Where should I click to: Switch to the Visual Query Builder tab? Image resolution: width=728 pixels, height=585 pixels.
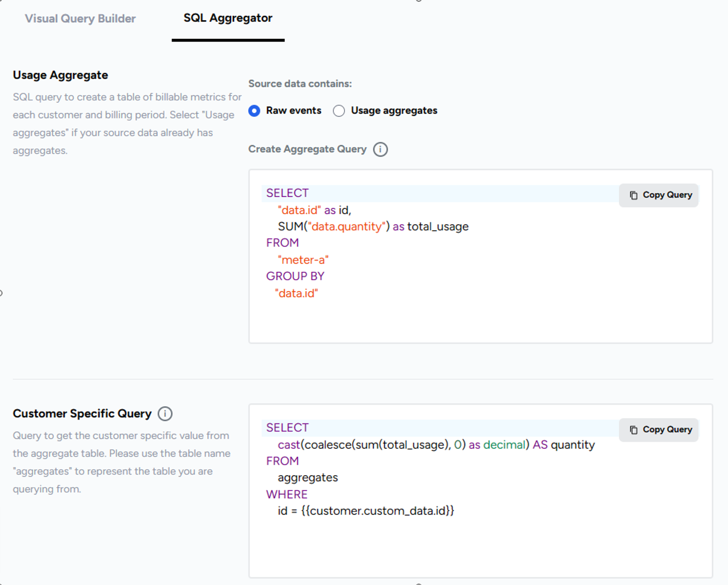(80, 19)
